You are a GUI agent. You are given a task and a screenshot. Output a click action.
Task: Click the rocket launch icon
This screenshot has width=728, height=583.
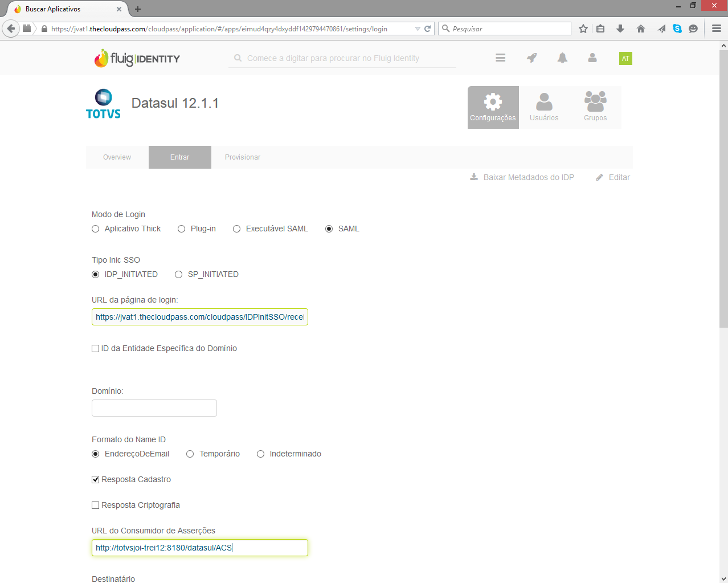[531, 58]
